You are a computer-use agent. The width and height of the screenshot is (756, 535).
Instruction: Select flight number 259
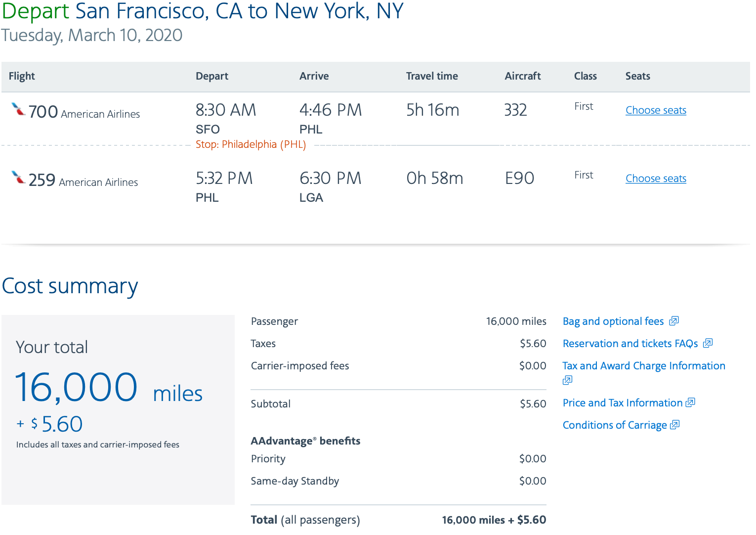[42, 180]
